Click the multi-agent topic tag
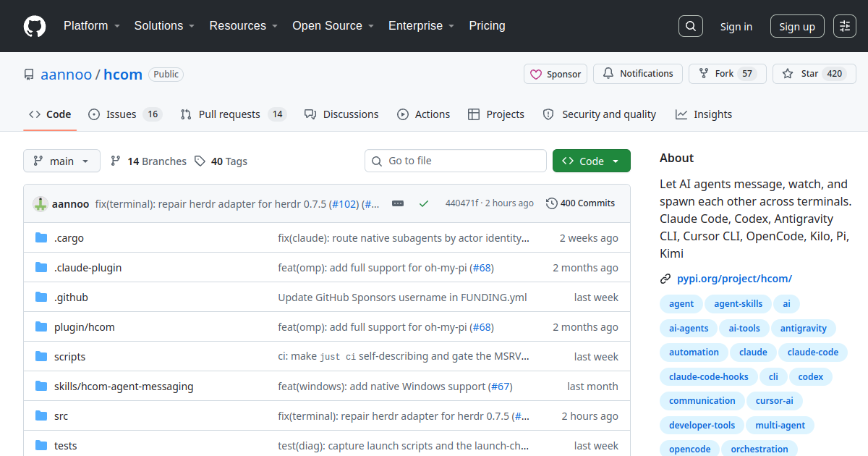Viewport: 868px width, 456px height. coord(780,426)
